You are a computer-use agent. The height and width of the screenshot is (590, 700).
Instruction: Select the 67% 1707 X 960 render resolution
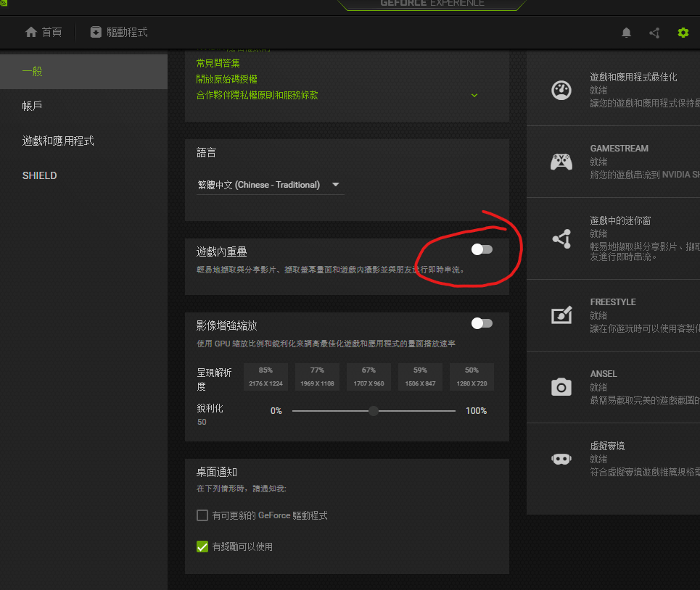(x=368, y=377)
